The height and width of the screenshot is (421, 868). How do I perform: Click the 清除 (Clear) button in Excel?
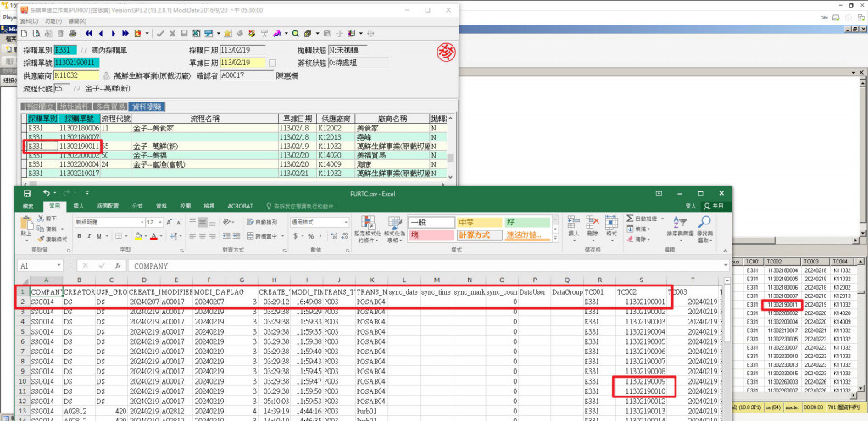(637, 240)
